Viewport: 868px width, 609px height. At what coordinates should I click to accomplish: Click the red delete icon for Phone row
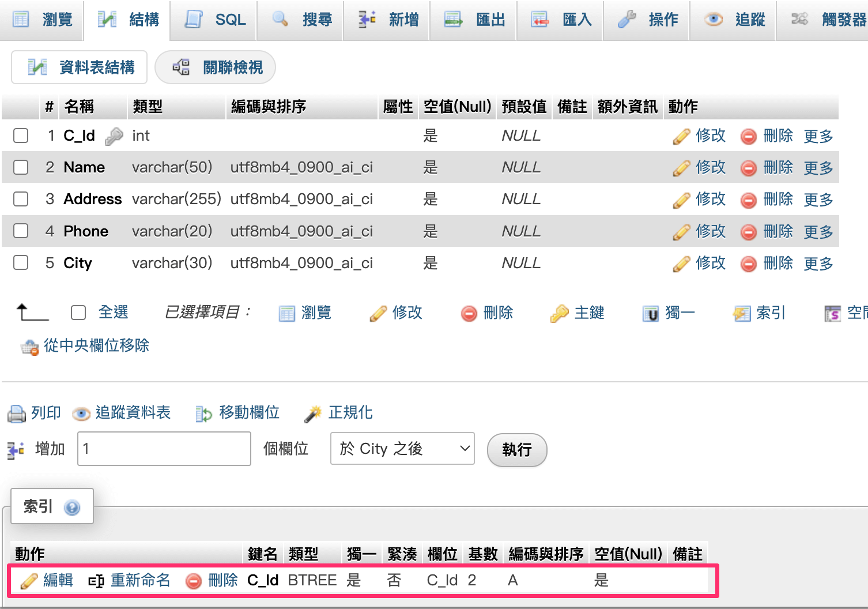(748, 232)
